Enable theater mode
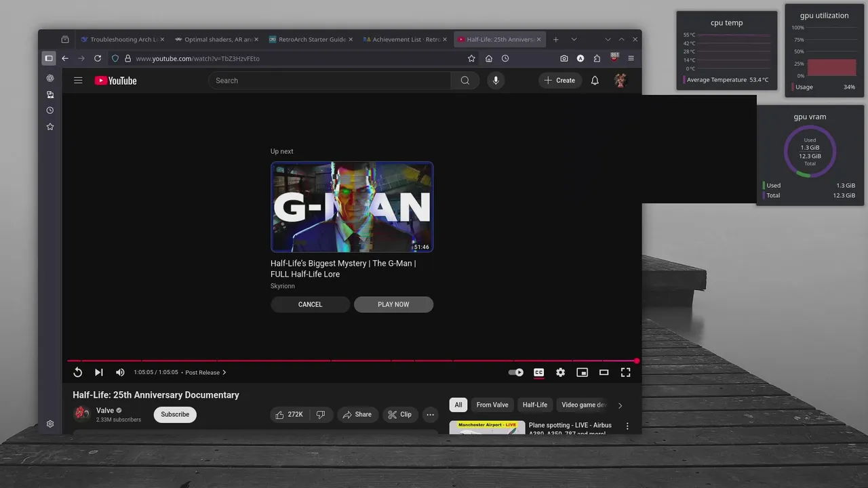868x488 pixels. click(604, 372)
